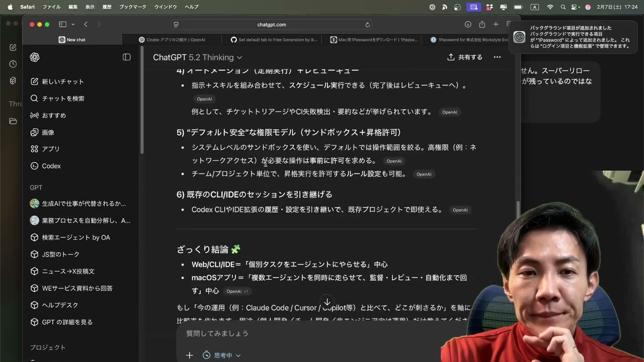Click the clock icon in background window

click(13, 64)
